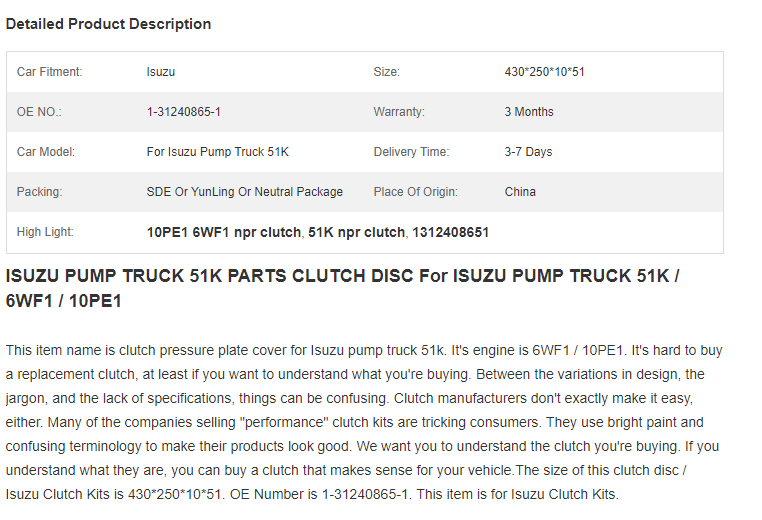The width and height of the screenshot is (762, 520).
Task: Select the '1312408651' highlight keyword
Action: click(450, 232)
